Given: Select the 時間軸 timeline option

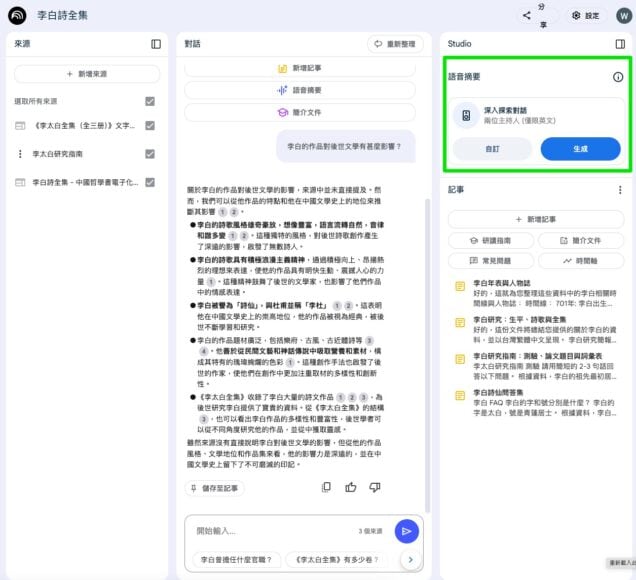Looking at the screenshot, I should pos(582,260).
